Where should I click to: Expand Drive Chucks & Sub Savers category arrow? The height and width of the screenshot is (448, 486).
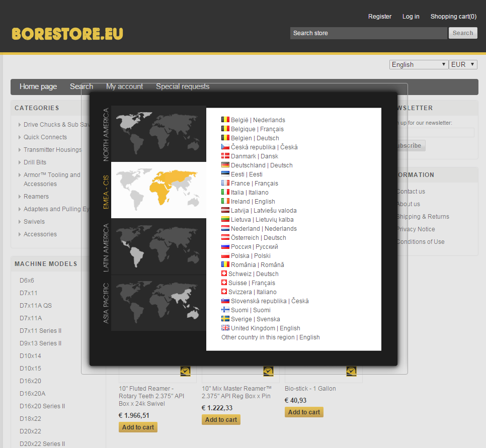tap(20, 125)
